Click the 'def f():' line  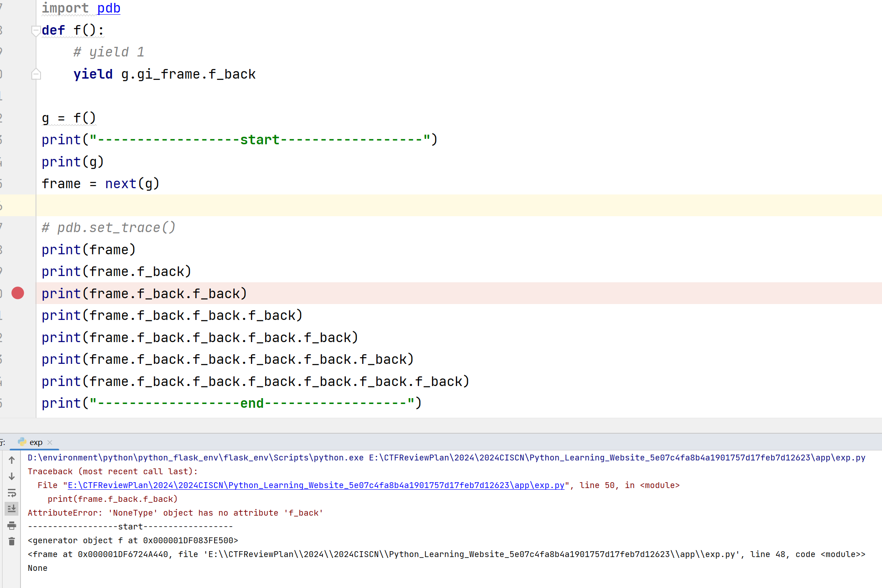coord(73,30)
